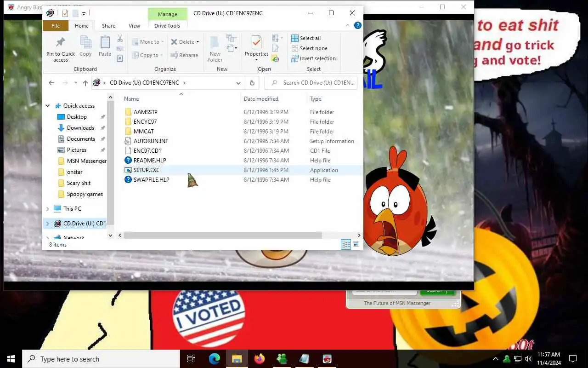
Task: Select SETUP.EXE in the file list
Action: (146, 170)
